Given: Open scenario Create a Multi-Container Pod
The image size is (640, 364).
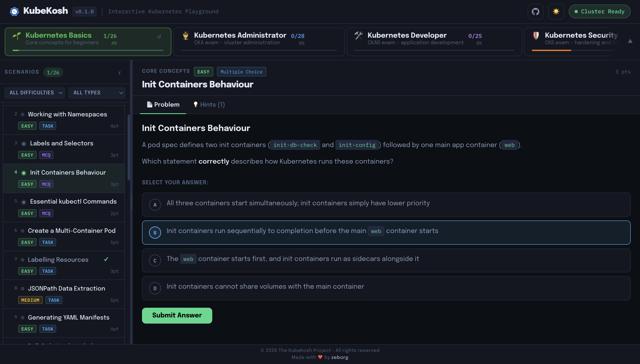Looking at the screenshot, I should click(x=64, y=237).
